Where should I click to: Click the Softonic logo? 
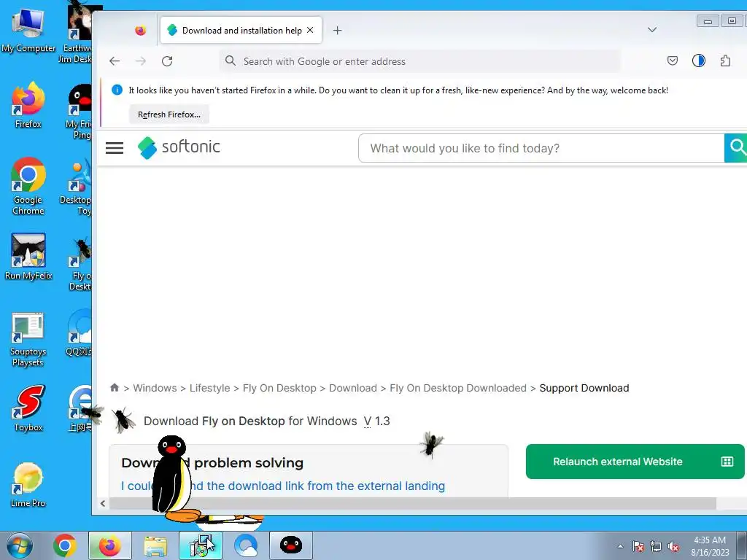pos(179,147)
